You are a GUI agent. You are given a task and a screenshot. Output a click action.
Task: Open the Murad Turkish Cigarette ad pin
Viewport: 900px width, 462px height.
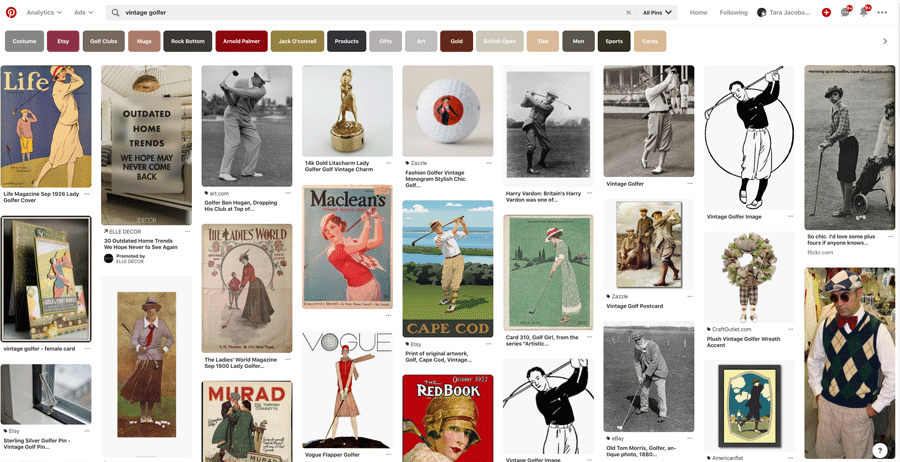tap(247, 421)
